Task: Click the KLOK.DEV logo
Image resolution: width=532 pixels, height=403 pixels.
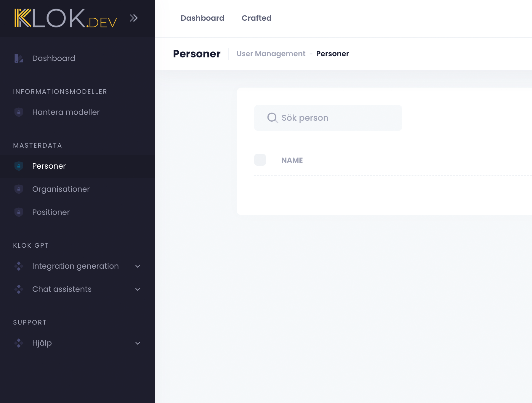Action: point(66,18)
